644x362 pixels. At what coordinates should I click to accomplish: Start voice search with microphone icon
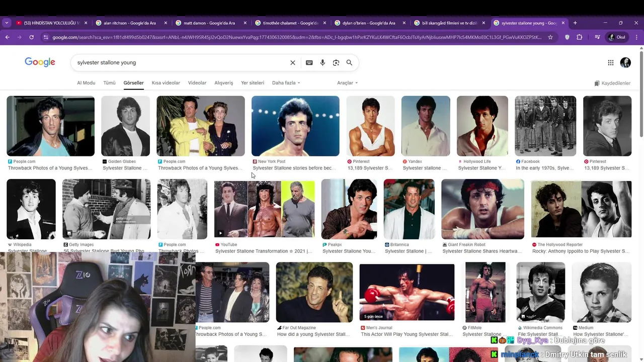(323, 63)
